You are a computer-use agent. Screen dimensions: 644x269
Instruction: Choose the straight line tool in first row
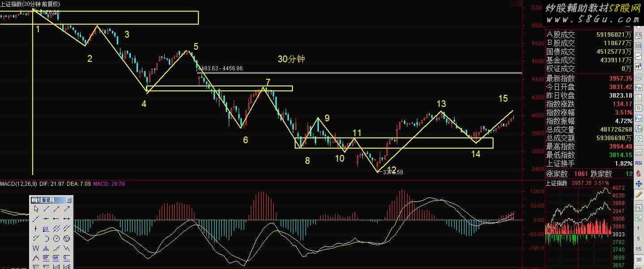point(56,209)
